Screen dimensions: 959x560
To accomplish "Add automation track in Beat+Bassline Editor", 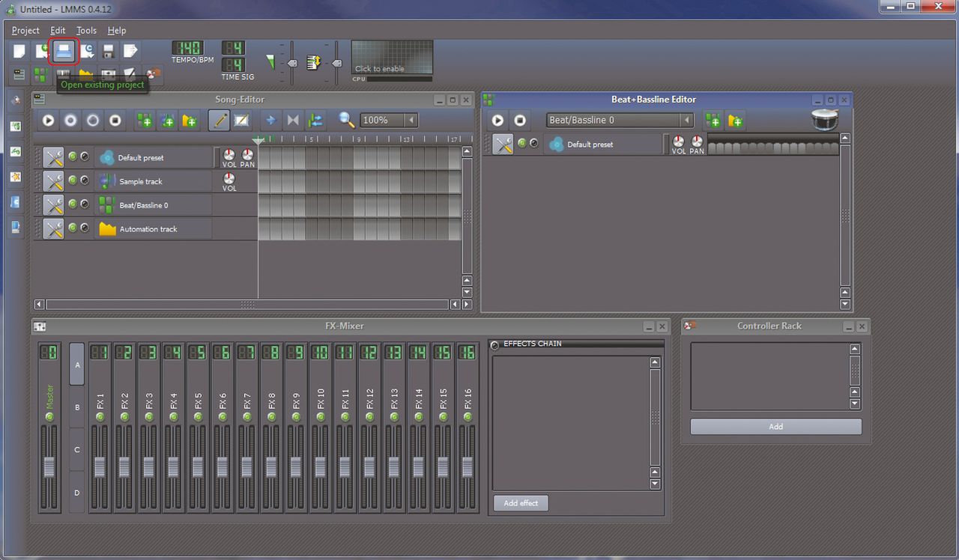I will tap(735, 120).
